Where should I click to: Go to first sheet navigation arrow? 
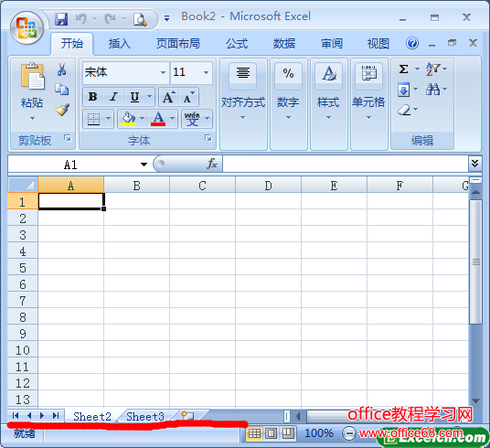[x=16, y=415]
